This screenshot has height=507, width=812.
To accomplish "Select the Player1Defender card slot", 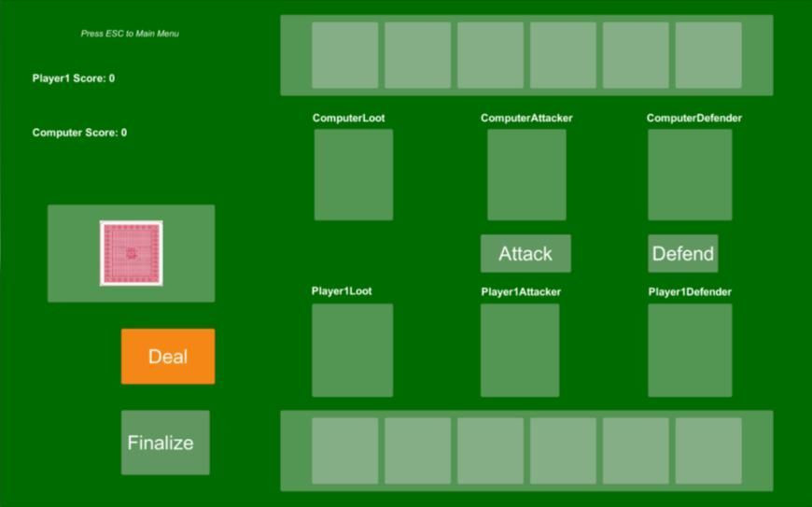I will pyautogui.click(x=690, y=350).
